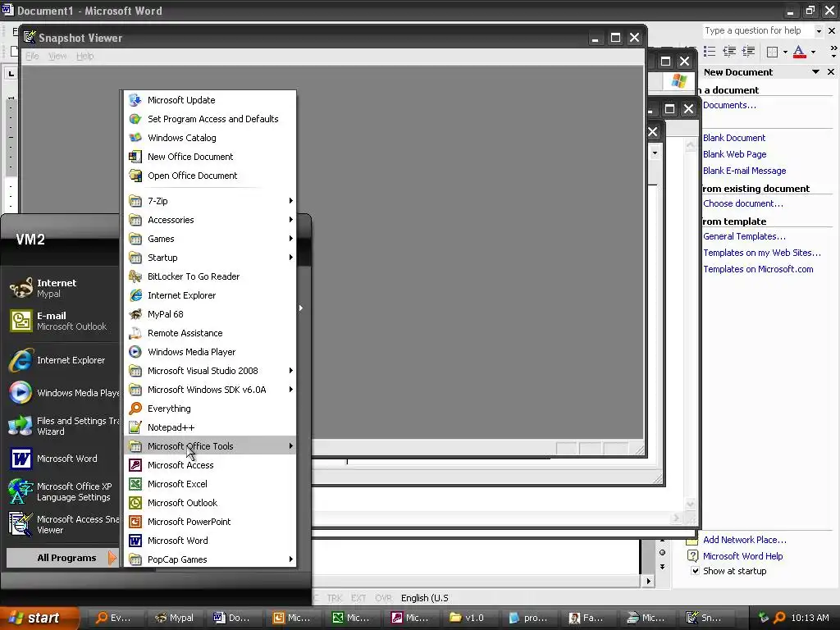
Task: Click horizontal scrollbar right arrow in Word
Action: point(648,581)
